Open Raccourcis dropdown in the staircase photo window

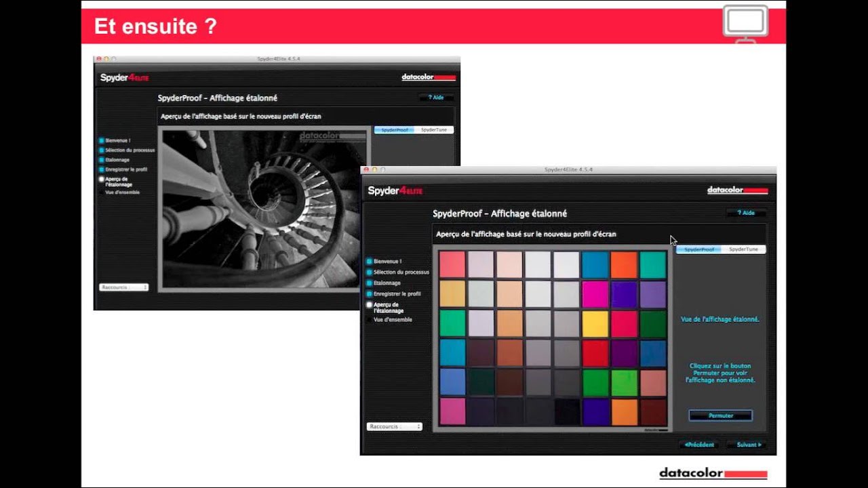pos(124,287)
